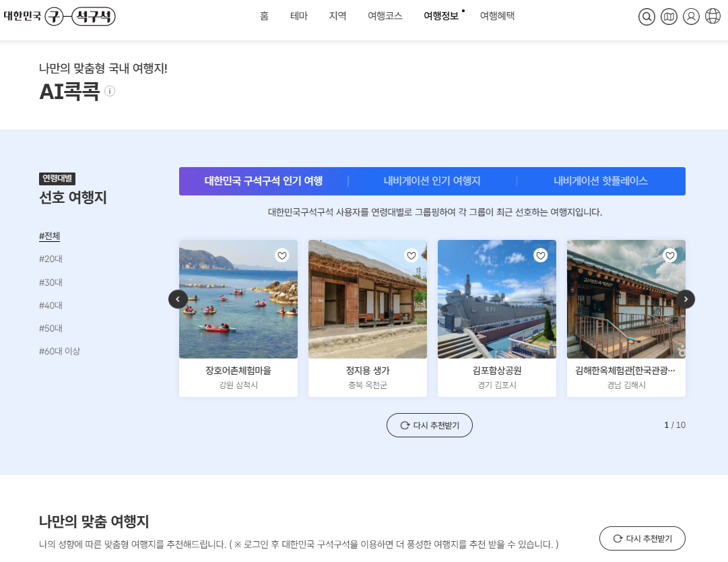The height and width of the screenshot is (562, 728).
Task: Select the #60대 이상 age filter
Action: coord(58,350)
